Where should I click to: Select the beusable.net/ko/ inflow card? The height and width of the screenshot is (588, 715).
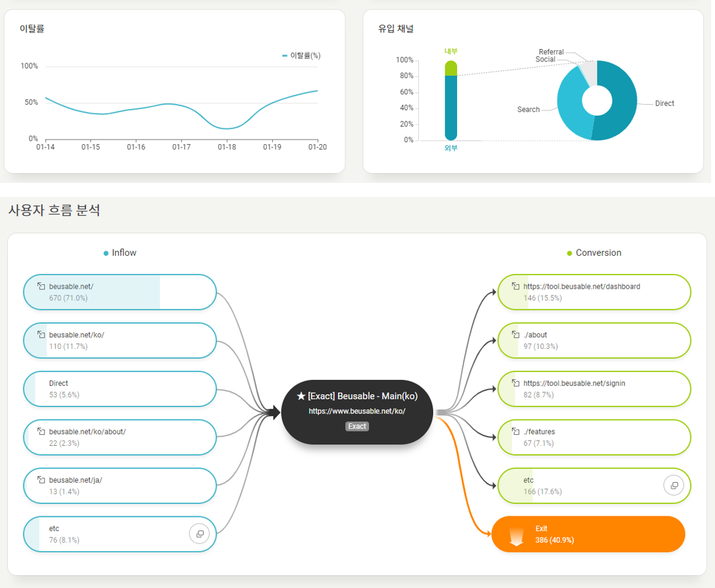120,341
